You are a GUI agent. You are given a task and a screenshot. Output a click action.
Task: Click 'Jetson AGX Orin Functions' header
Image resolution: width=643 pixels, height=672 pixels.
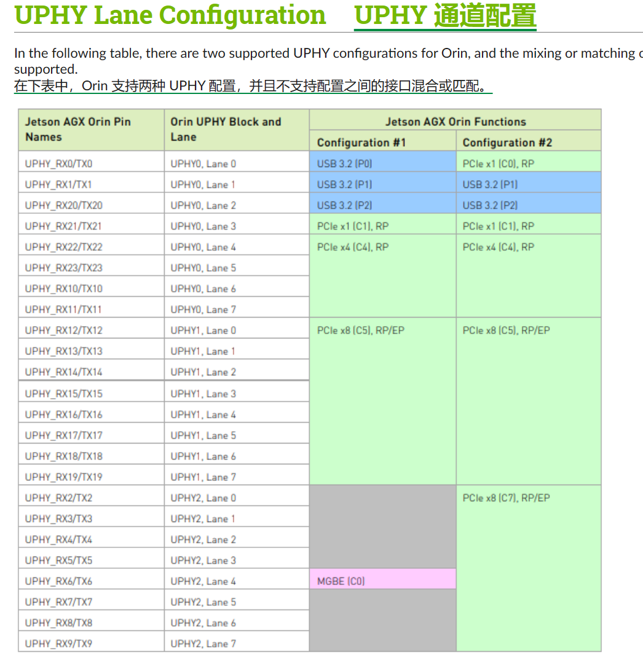coord(455,120)
